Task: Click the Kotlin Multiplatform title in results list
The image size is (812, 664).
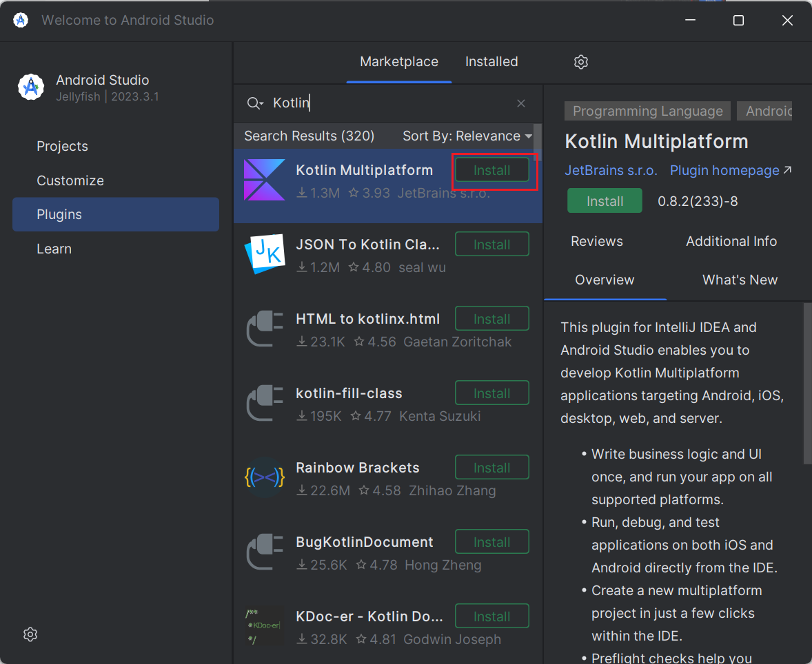Action: pos(364,170)
